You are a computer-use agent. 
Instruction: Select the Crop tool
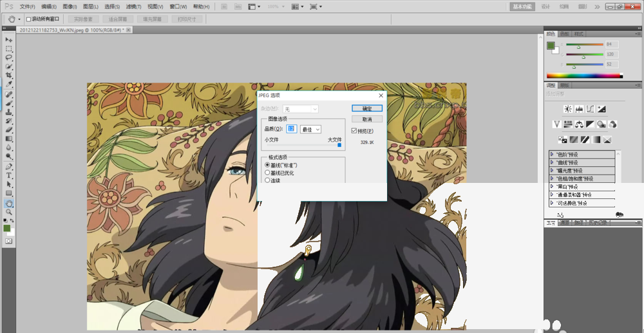click(8, 75)
